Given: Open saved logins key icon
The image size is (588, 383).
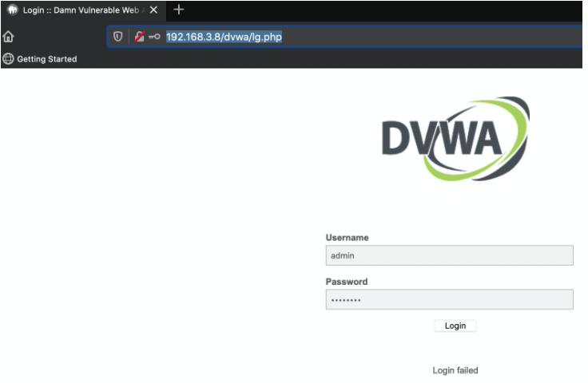Looking at the screenshot, I should pos(154,37).
